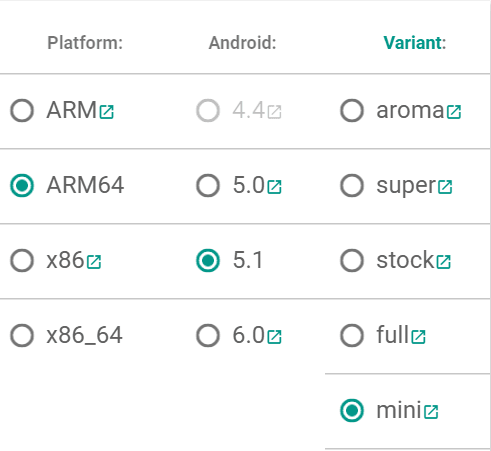Open external link icon next to ARM
491x451 pixels.
click(x=107, y=112)
